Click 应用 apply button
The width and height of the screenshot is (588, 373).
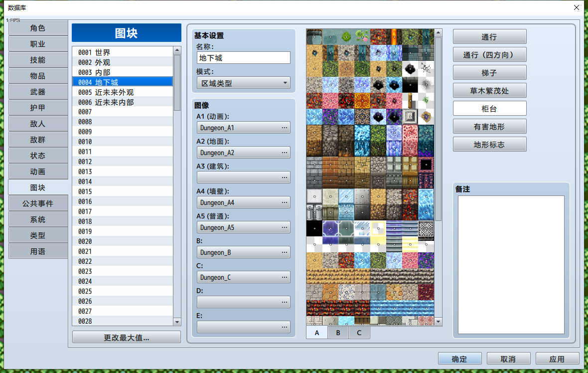coord(557,359)
